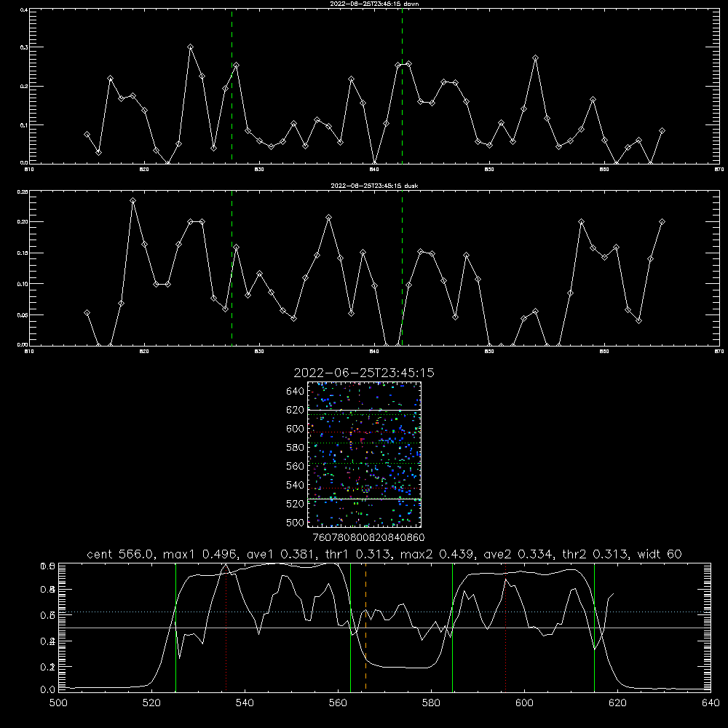Viewport: 728px width, 728px height.
Task: Click x-axis label 580 of bottom profile plot
Action: point(431,703)
